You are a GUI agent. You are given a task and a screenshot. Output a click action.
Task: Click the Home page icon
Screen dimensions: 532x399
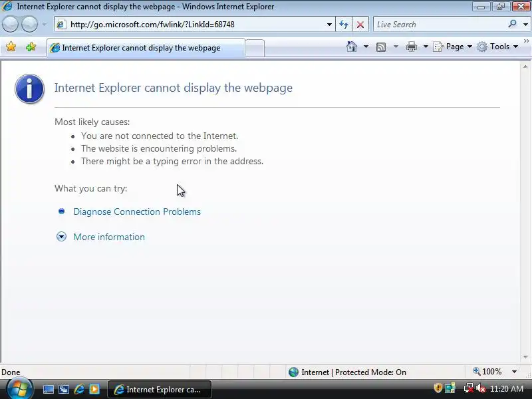352,47
